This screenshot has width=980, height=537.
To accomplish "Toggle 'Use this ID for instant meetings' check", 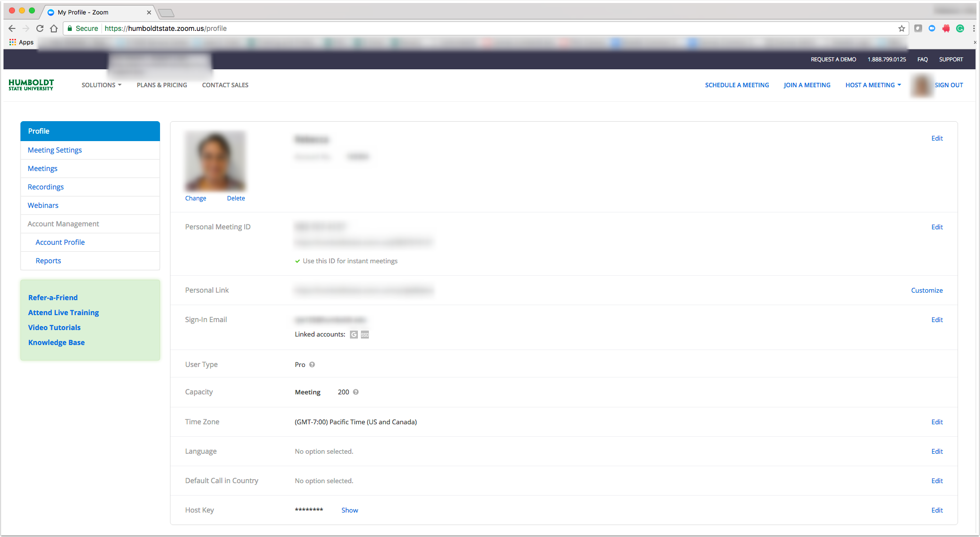I will [298, 261].
